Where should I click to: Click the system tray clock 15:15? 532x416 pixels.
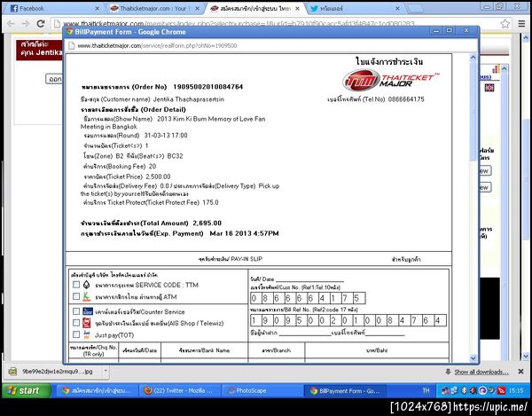515,390
